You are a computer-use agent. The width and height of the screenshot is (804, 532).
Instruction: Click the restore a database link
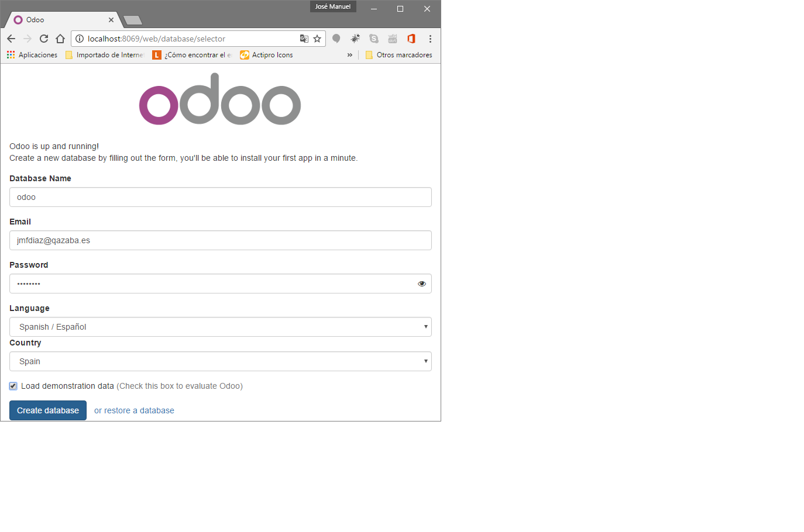tap(134, 410)
